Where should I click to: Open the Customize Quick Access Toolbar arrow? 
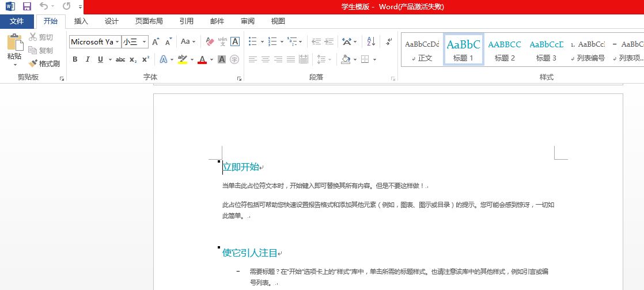coord(81,6)
